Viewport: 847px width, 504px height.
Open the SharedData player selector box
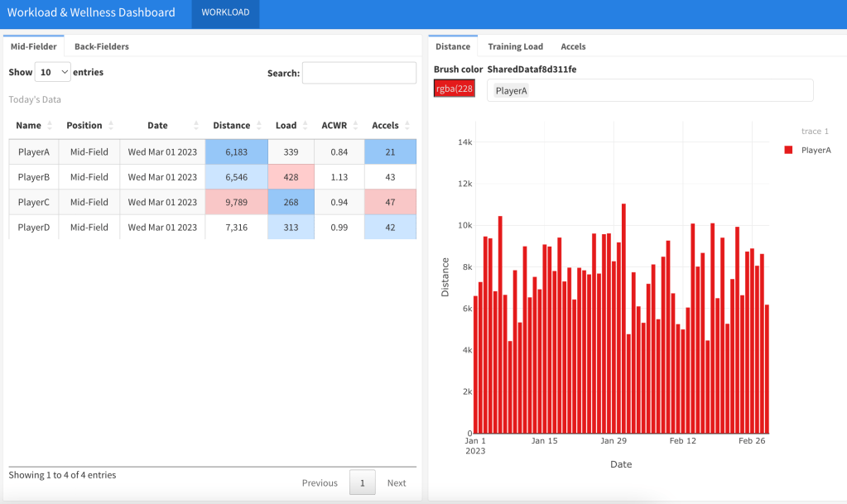pyautogui.click(x=650, y=90)
